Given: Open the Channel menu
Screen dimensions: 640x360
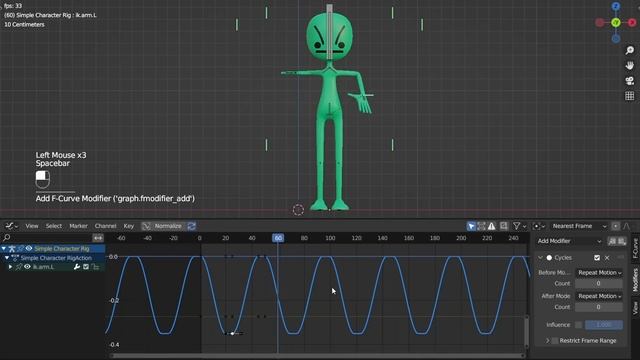Looking at the screenshot, I should 105,226.
